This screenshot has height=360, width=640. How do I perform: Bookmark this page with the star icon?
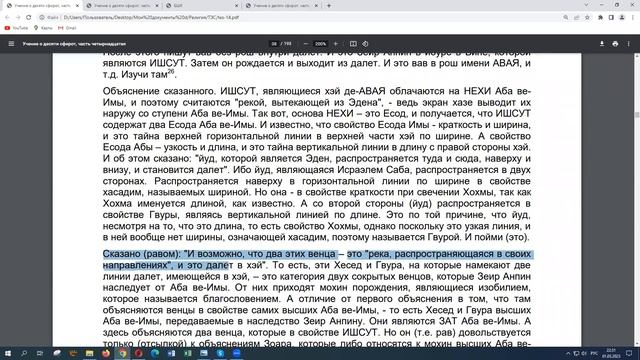tap(587, 18)
